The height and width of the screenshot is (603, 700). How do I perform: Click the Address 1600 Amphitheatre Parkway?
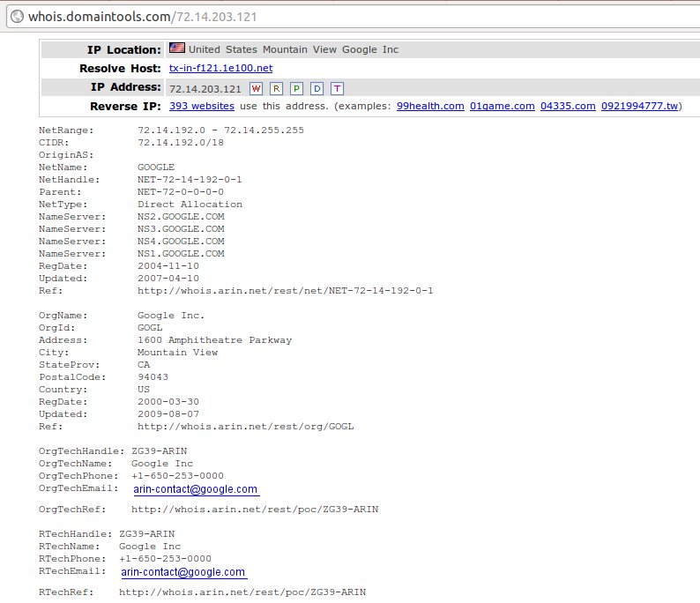tap(214, 340)
